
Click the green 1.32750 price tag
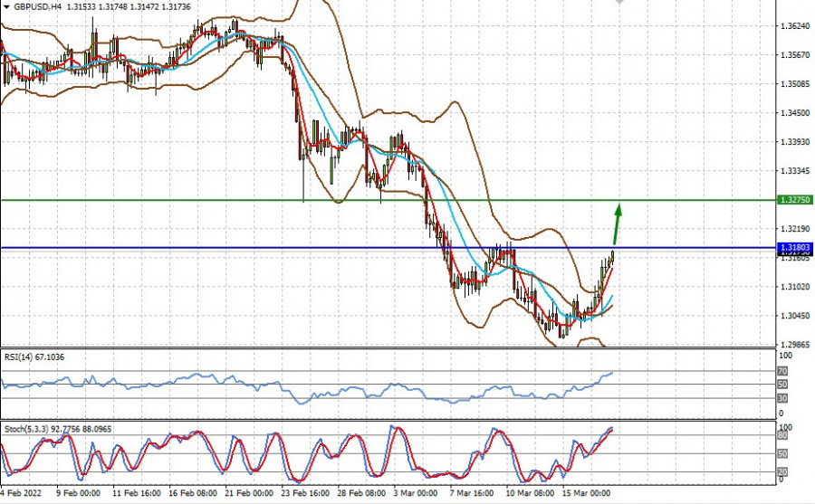795,200
